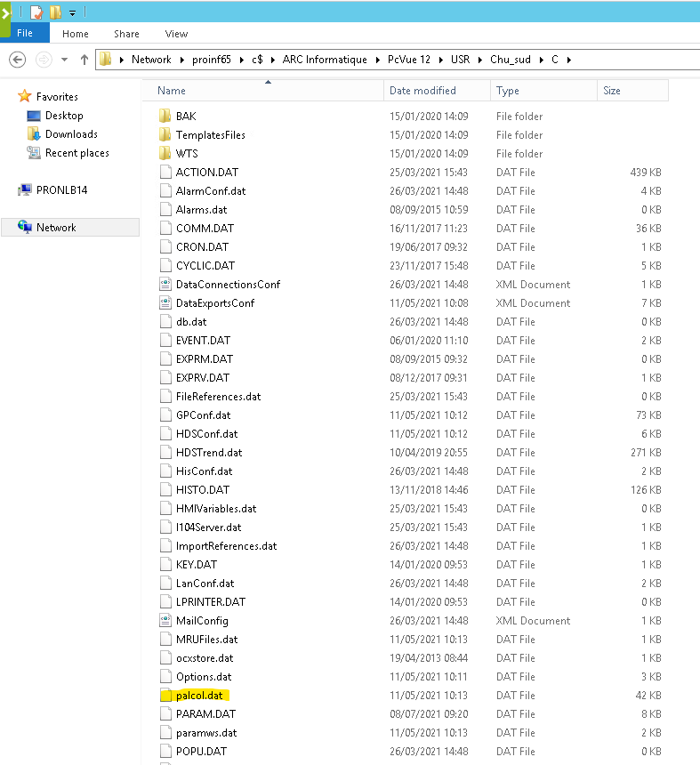
Task: Select the highlighted palcol.dat file
Action: [x=199, y=696]
